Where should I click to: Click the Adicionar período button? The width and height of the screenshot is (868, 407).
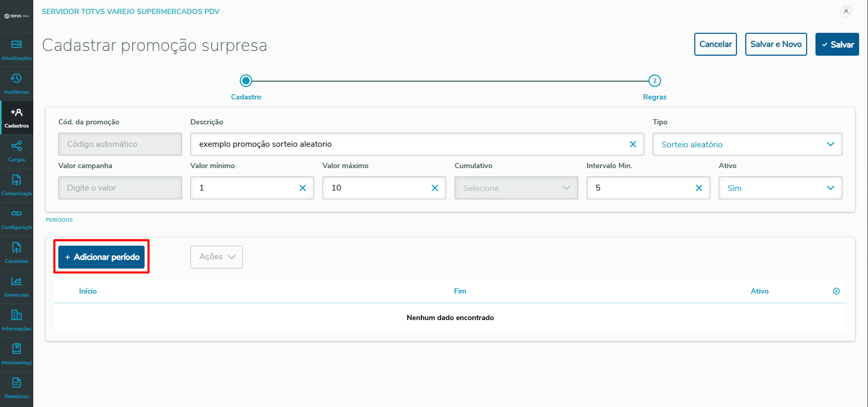click(101, 257)
